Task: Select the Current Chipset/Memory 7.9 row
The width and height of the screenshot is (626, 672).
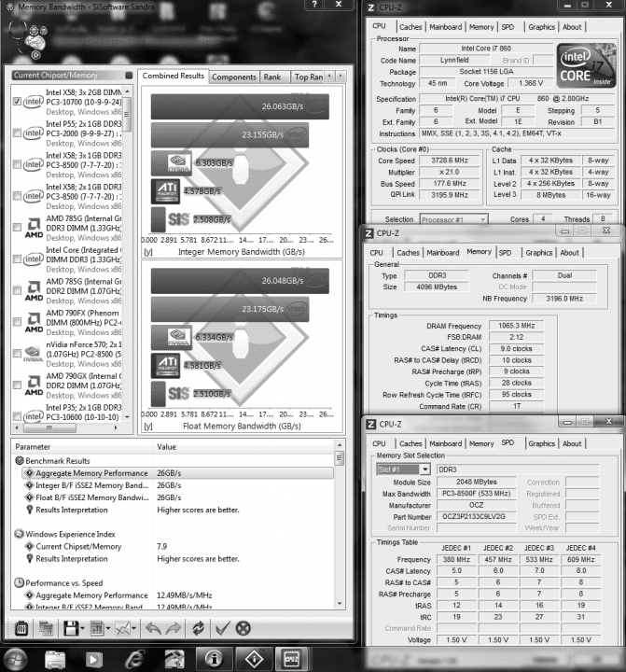Action: 178,546
